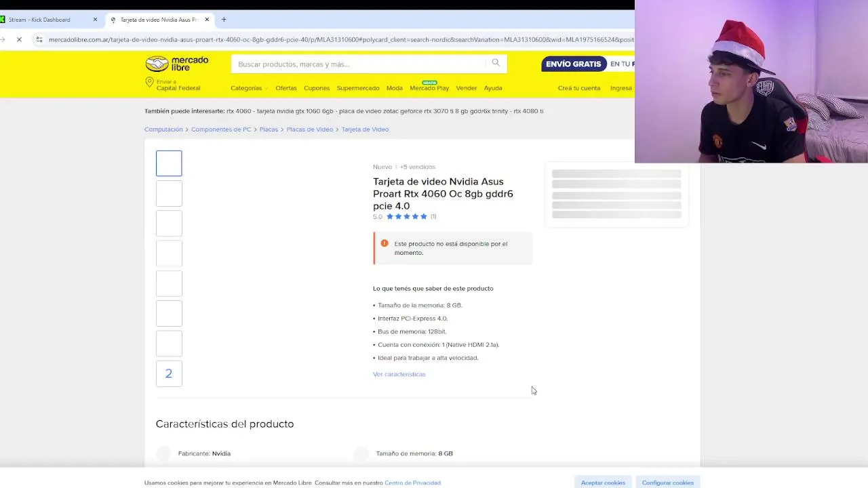Screen dimensions: 868x488
Task: Open suggested search tarjeta nvidia gtx 1060 6gb
Action: (x=295, y=111)
